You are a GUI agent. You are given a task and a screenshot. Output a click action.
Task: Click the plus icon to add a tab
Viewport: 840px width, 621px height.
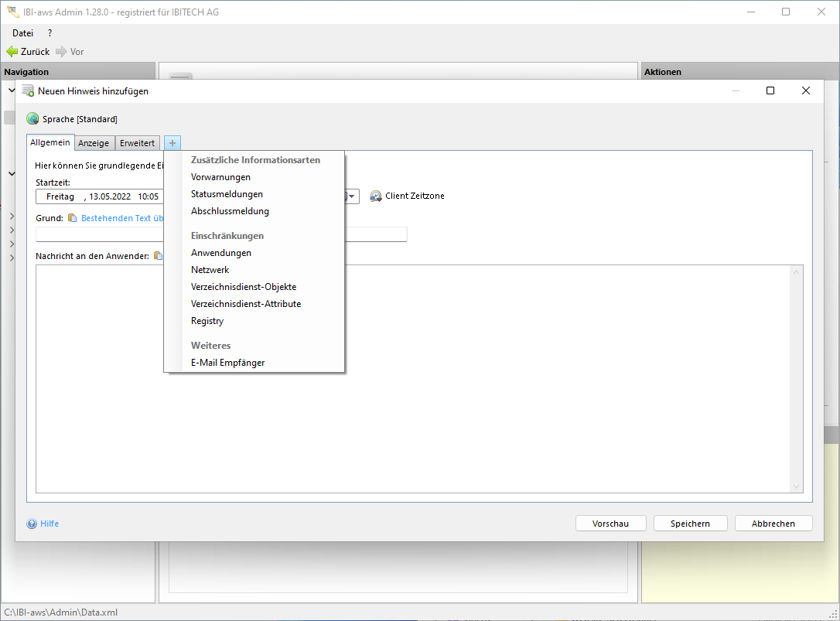(172, 143)
